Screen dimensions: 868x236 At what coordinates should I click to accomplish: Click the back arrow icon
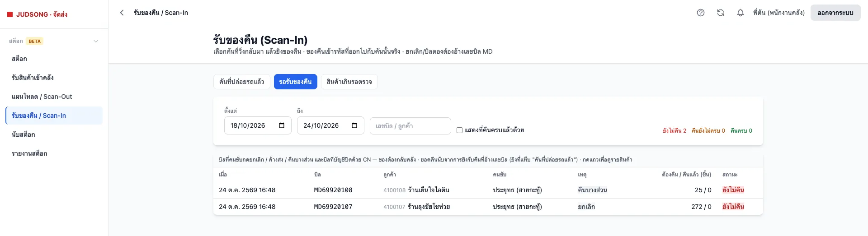coord(122,13)
